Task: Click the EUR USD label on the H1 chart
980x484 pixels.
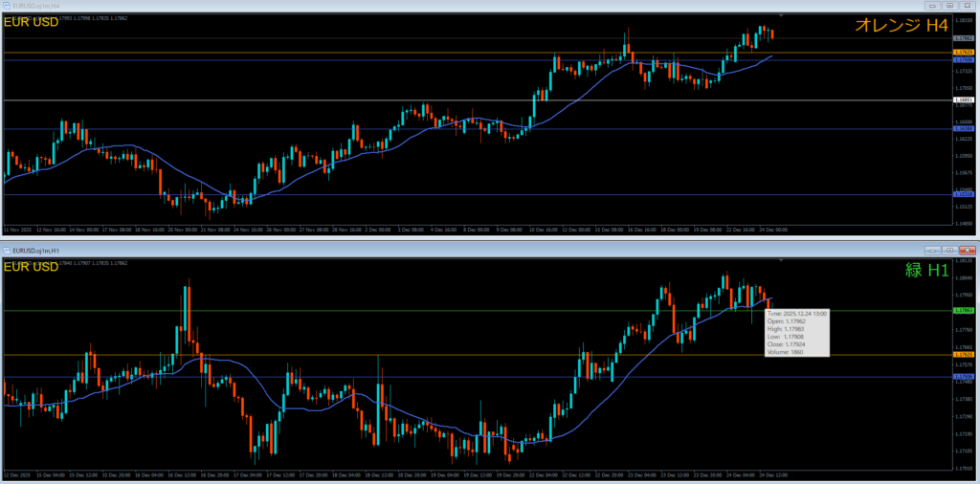Action: (31, 265)
